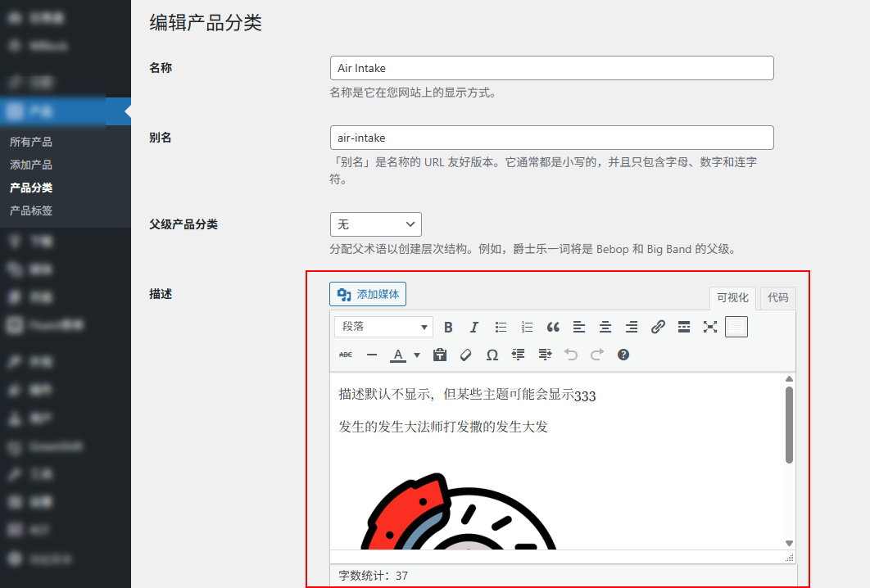Toggle bold formatting in the editor
Screen dimensions: 870x588
448,328
